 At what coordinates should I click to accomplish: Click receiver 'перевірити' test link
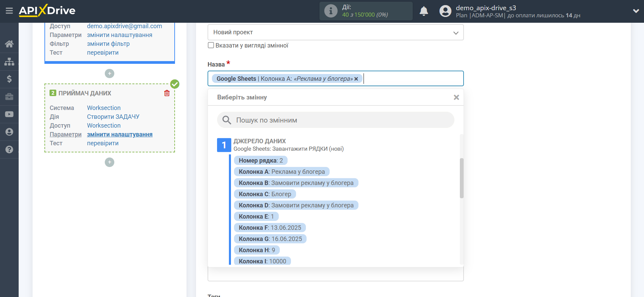pyautogui.click(x=103, y=143)
